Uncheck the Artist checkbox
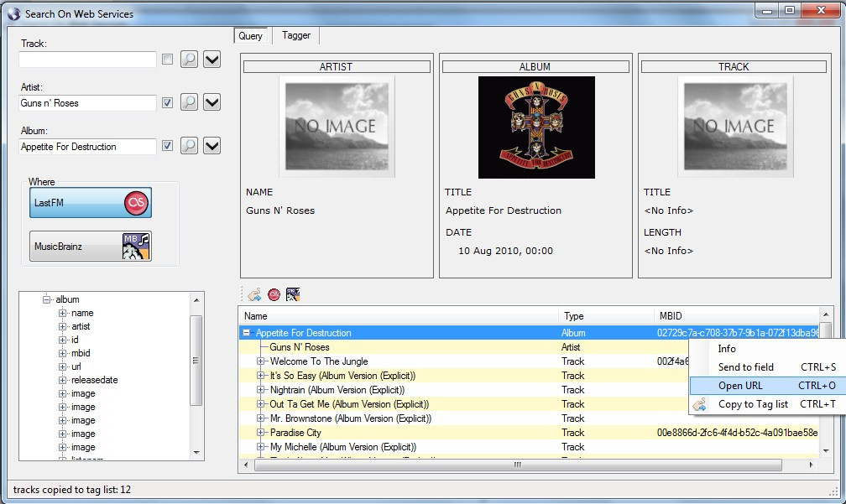846x504 pixels. 167,102
